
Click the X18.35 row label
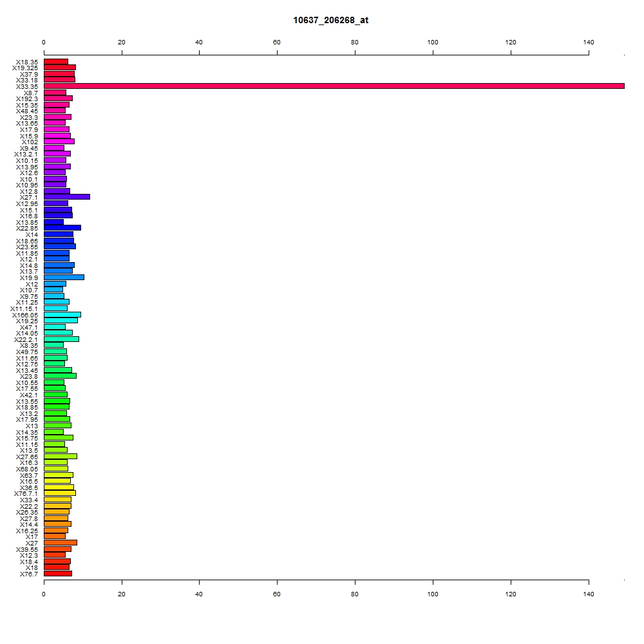click(x=26, y=62)
